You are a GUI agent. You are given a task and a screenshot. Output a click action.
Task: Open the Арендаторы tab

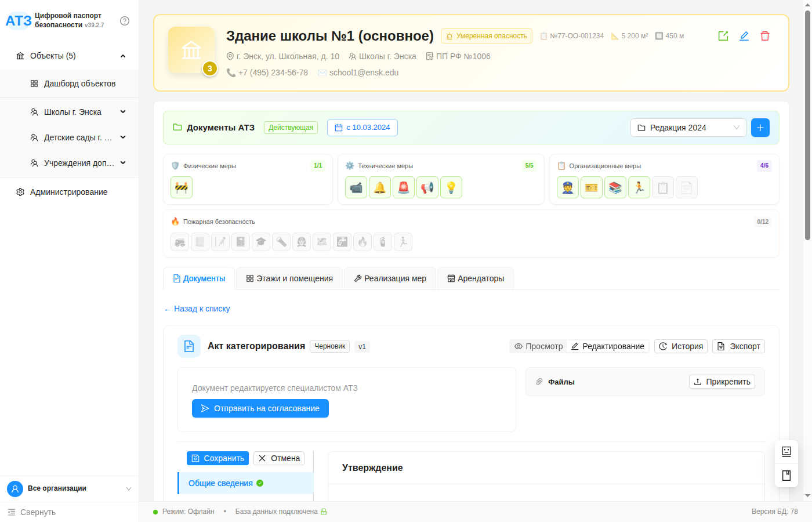pos(475,278)
